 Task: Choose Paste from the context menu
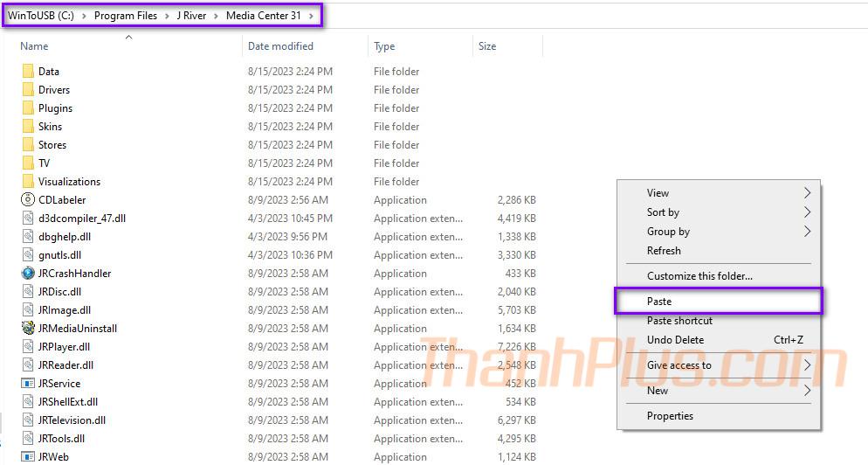(x=659, y=302)
